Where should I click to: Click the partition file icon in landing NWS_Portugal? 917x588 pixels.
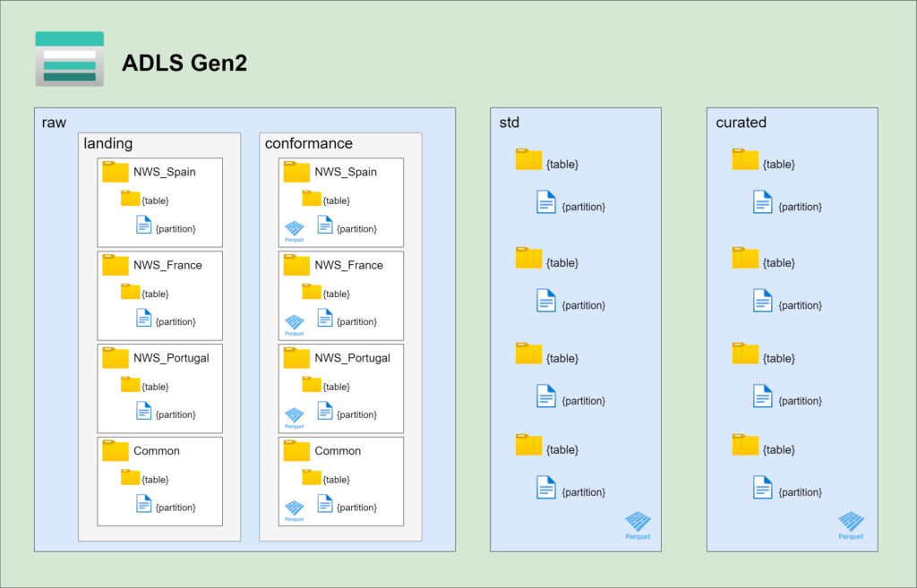pyautogui.click(x=143, y=411)
